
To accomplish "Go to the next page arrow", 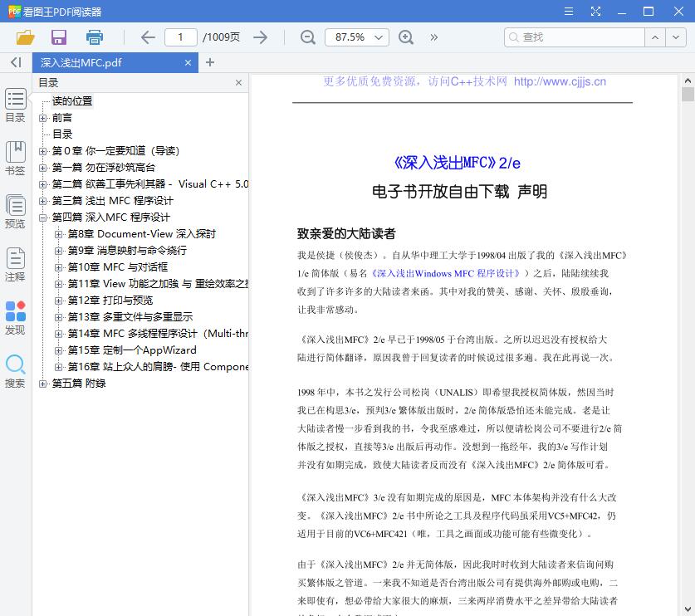I will (260, 37).
